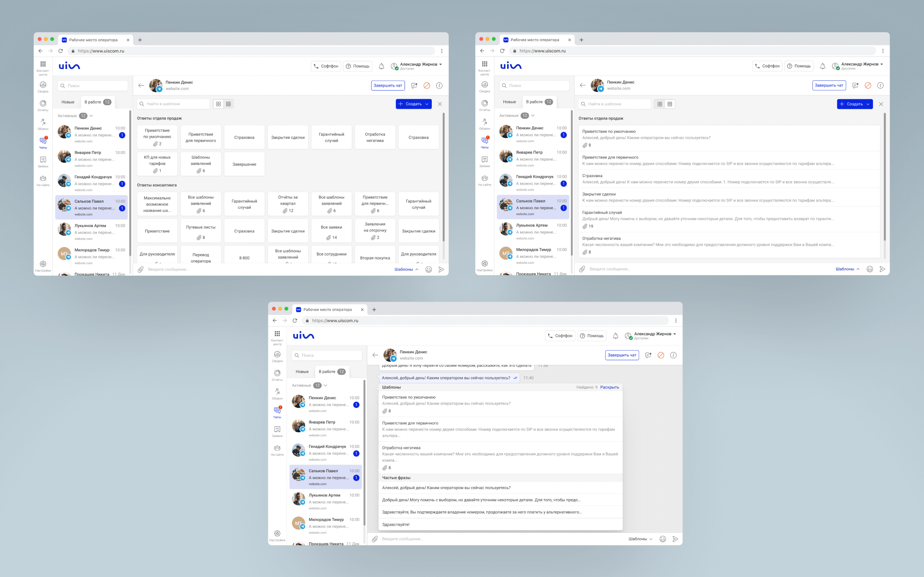Open the Контакт-центр apps grid icon in the template cards window

43,64
